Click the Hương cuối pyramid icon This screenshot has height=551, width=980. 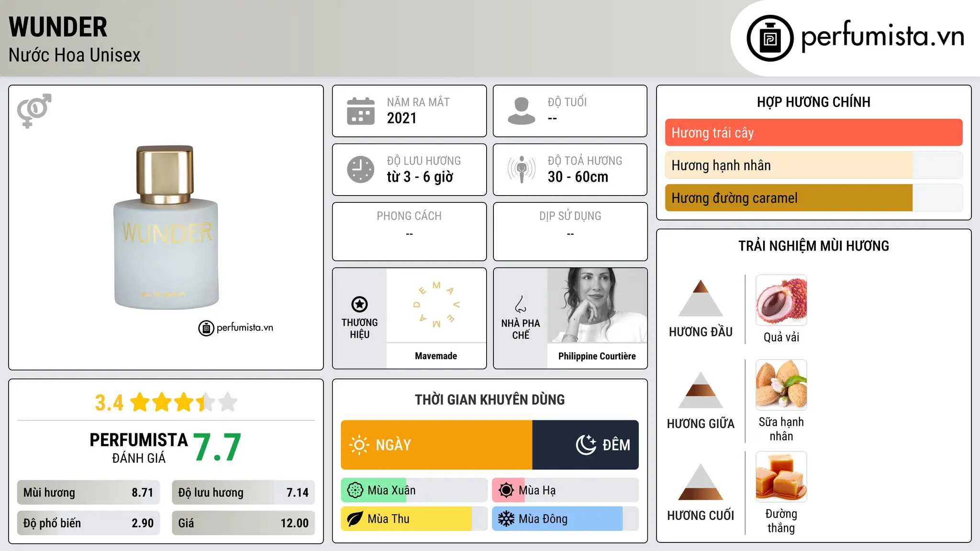(x=701, y=482)
